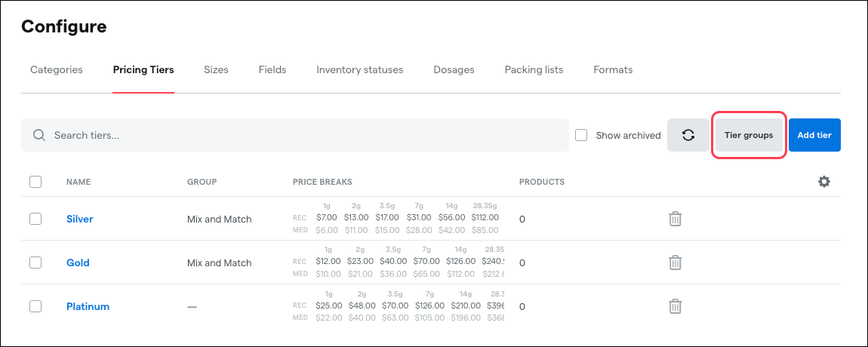This screenshot has height=347, width=868.
Task: Click Gold REC price $126.00
Action: click(460, 261)
